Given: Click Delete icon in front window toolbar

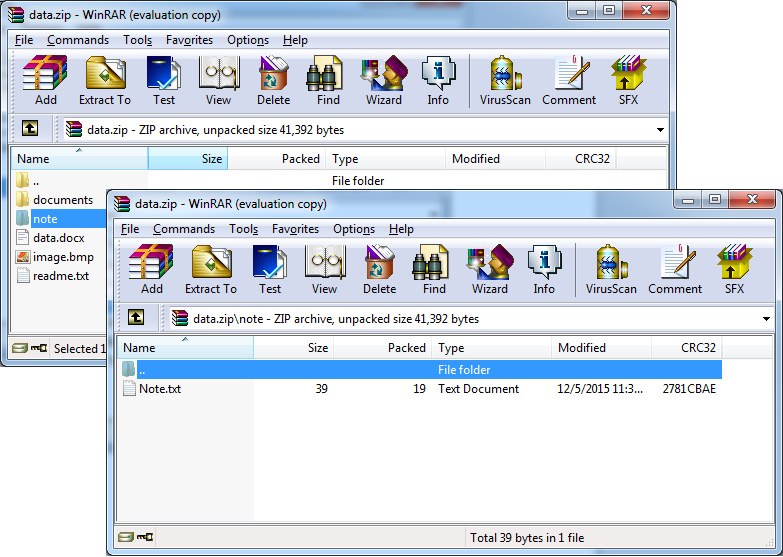Looking at the screenshot, I should (380, 269).
